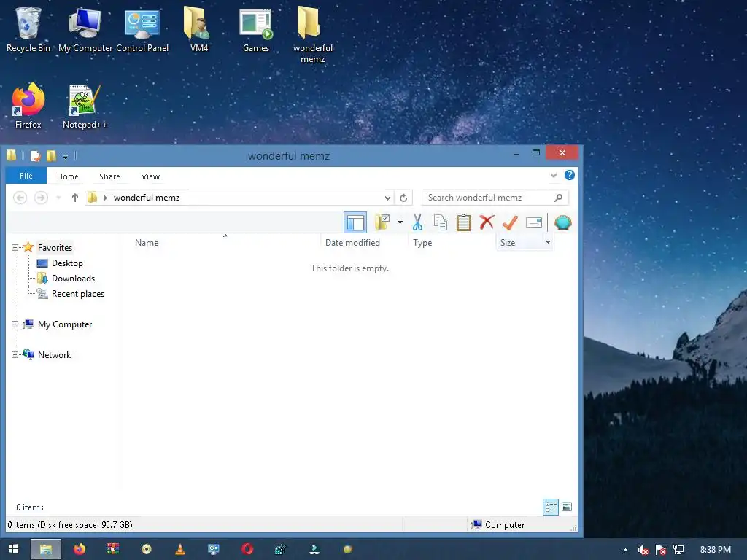Open the Control Panel desktop icon
The image size is (747, 560).
pos(142,29)
